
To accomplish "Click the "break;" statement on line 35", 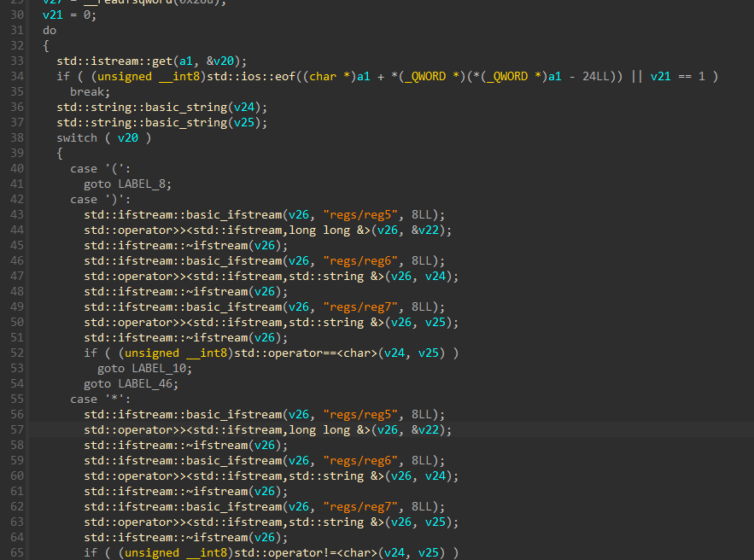I will [90, 92].
